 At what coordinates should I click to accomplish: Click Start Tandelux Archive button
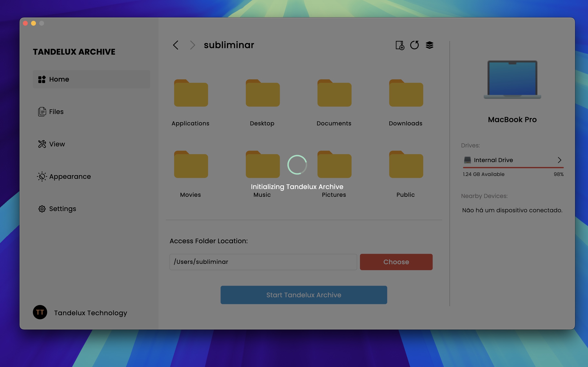[x=304, y=295]
